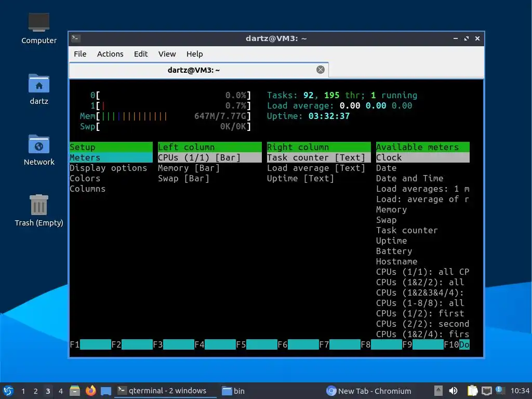Launch Firefox from the taskbar
This screenshot has width=532, height=399.
point(90,391)
